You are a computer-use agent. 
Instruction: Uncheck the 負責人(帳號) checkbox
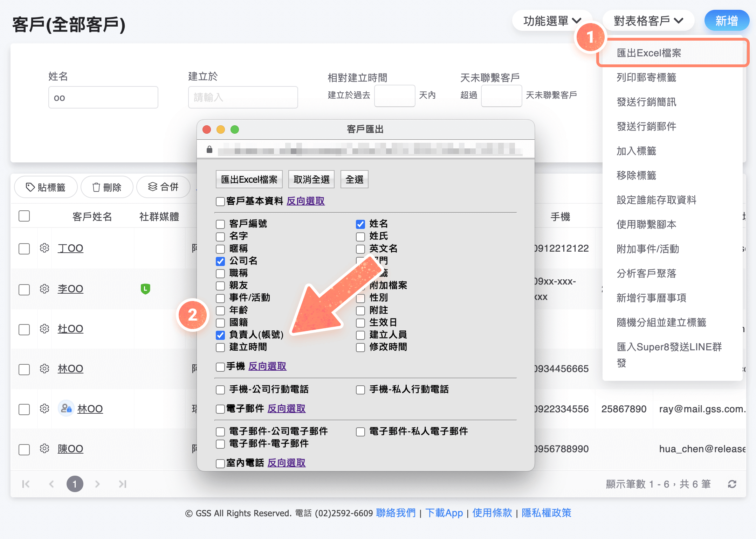point(220,335)
